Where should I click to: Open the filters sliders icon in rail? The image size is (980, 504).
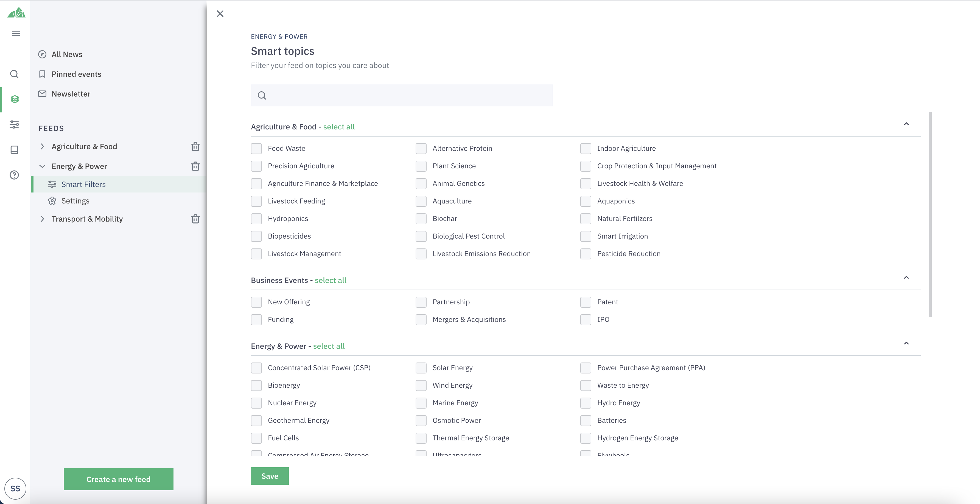[x=15, y=124]
